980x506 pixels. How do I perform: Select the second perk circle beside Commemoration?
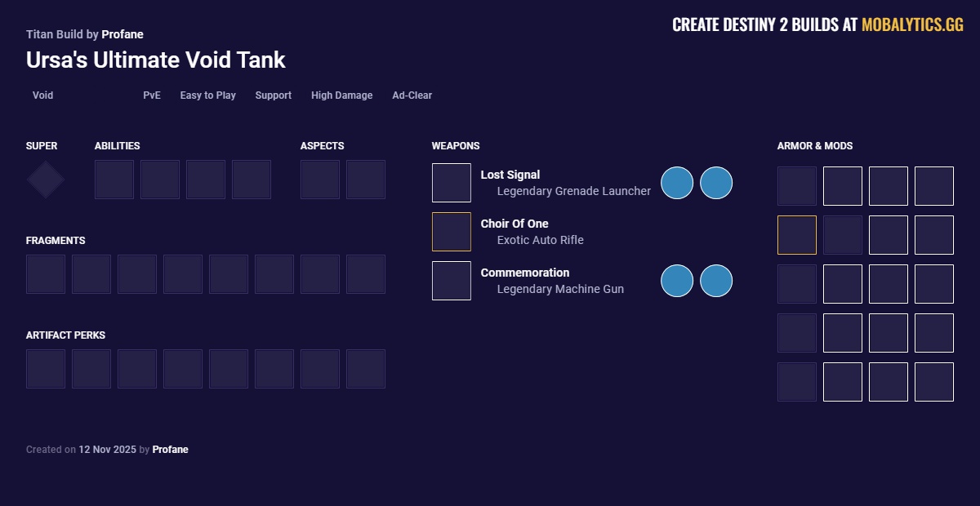(716, 281)
